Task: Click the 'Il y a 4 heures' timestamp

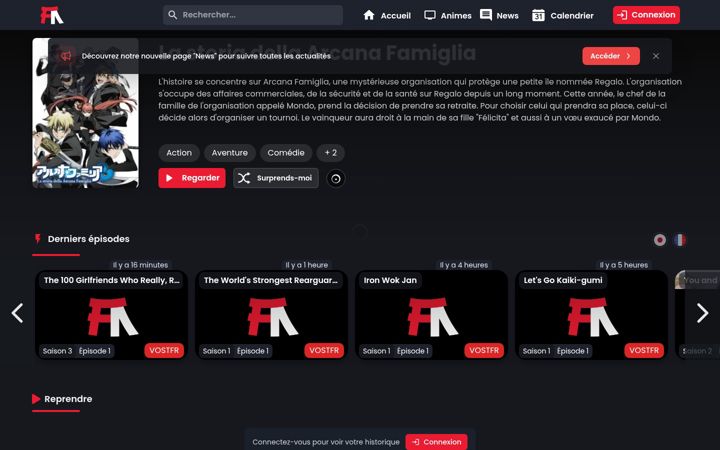Action: coord(464,265)
